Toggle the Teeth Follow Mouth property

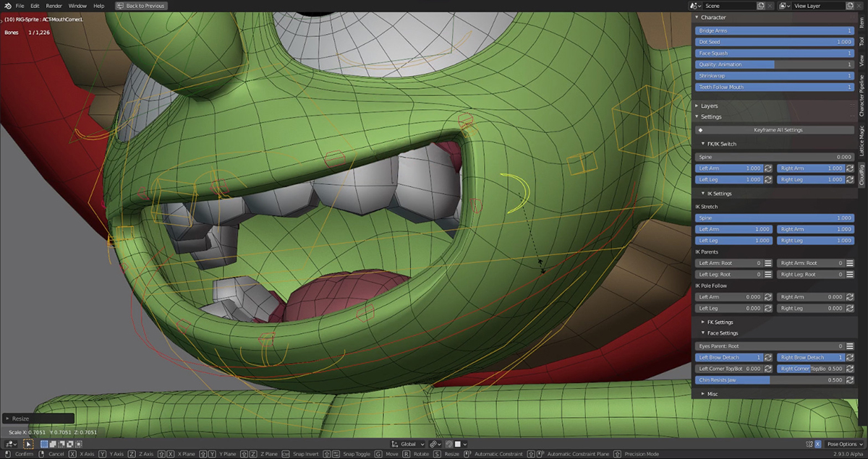pos(774,87)
